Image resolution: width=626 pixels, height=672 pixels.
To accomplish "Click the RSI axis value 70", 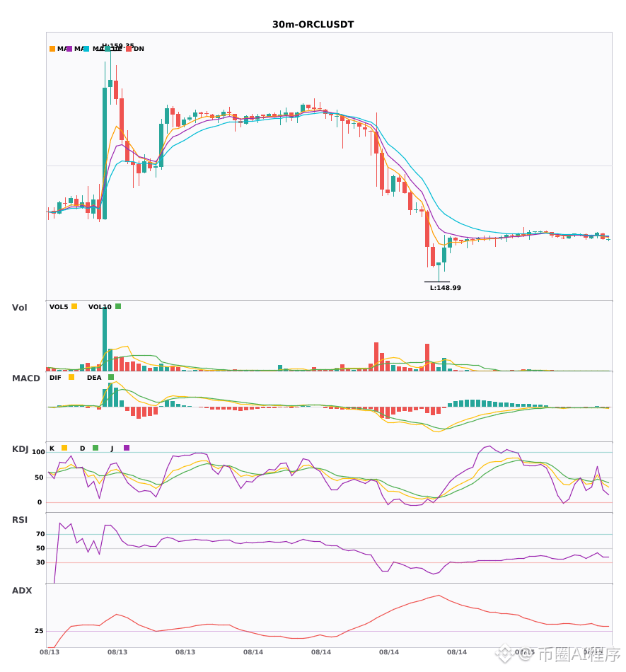I will tap(40, 534).
